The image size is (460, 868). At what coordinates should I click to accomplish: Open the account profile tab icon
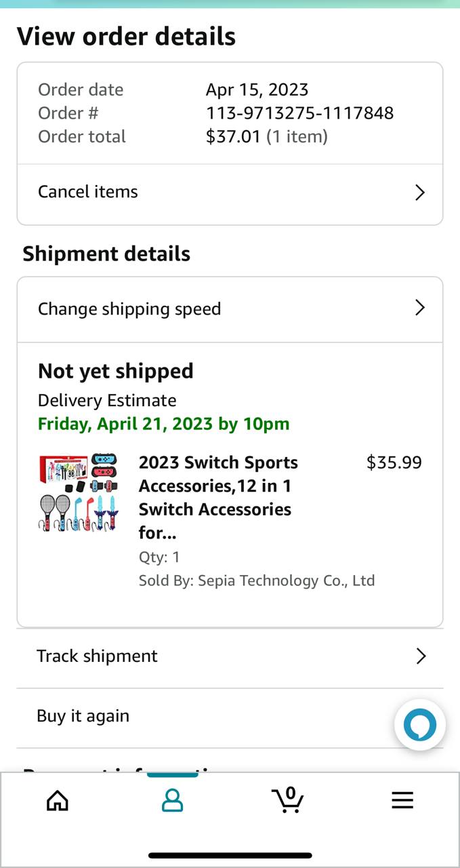(172, 801)
